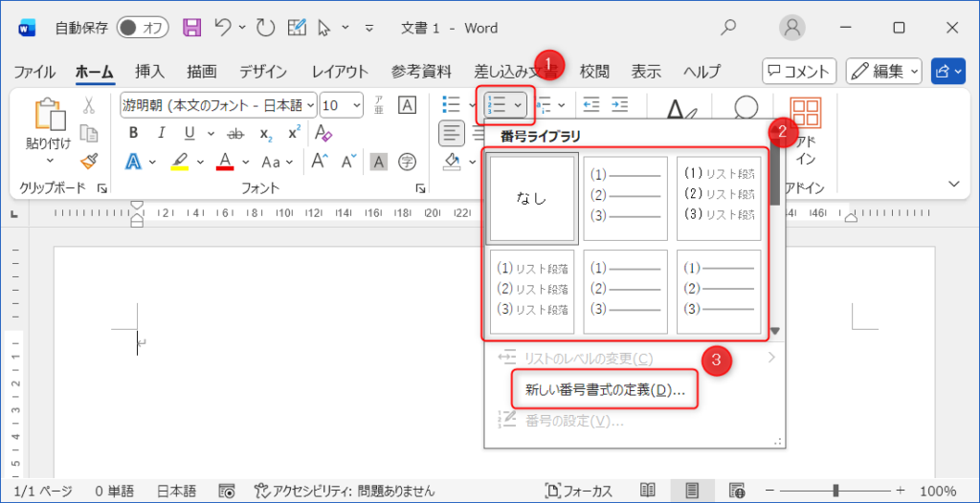The width and height of the screenshot is (980, 503).
Task: Click the Cut scissors icon
Action: [89, 105]
